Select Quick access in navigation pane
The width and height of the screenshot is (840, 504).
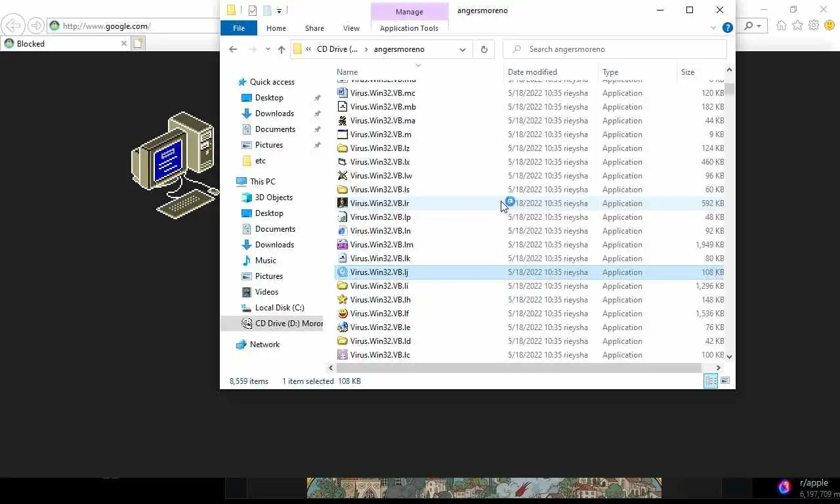coord(272,82)
